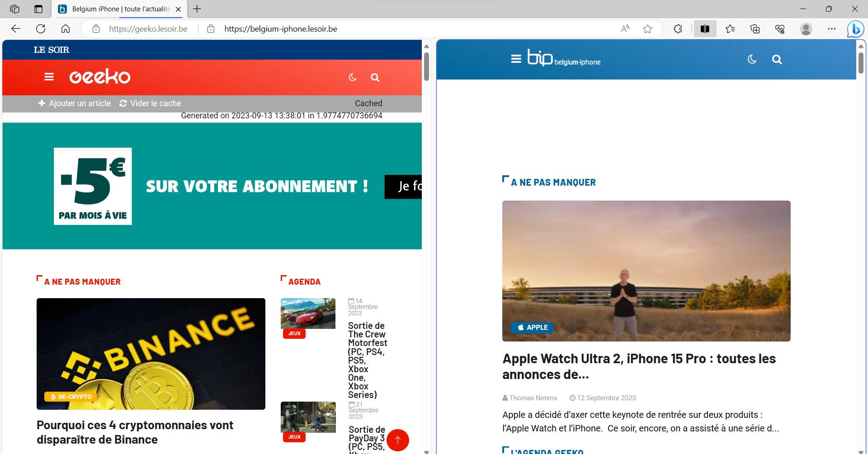This screenshot has width=868, height=454.
Task: Open search on belgium-iphone site
Action: (x=777, y=59)
